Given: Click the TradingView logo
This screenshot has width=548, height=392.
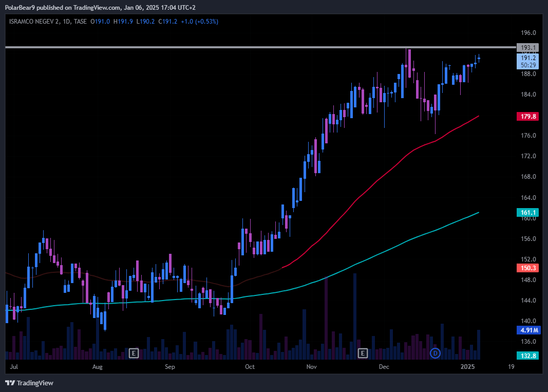Looking at the screenshot, I should click(x=29, y=383).
